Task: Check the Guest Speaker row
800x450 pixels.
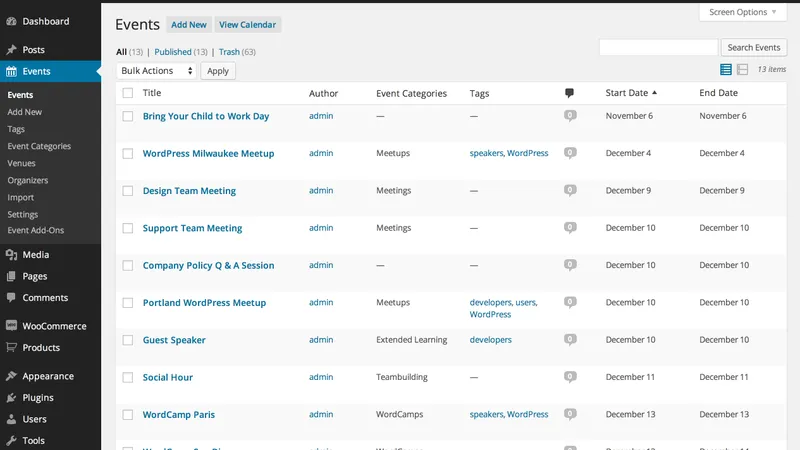Action: click(x=128, y=340)
